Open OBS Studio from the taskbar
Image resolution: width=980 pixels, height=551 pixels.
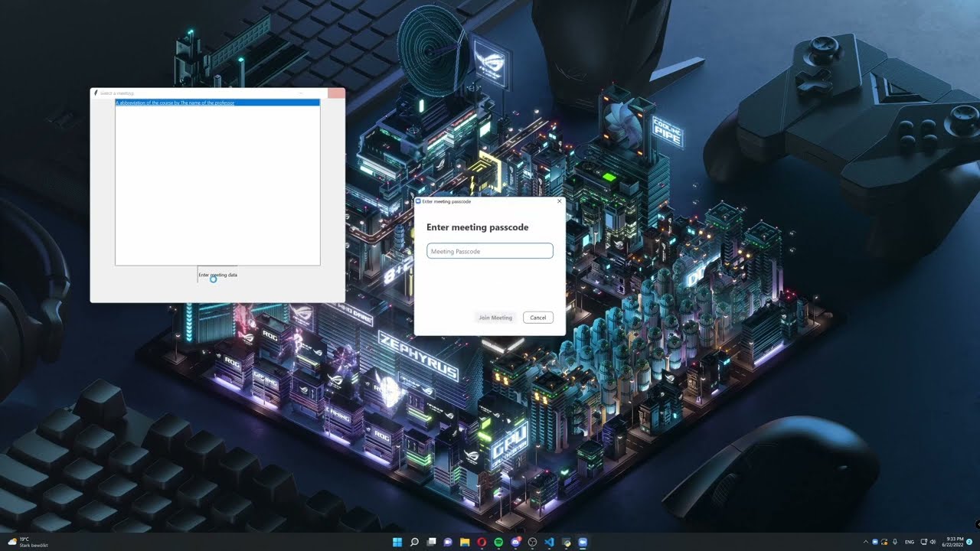click(x=532, y=542)
